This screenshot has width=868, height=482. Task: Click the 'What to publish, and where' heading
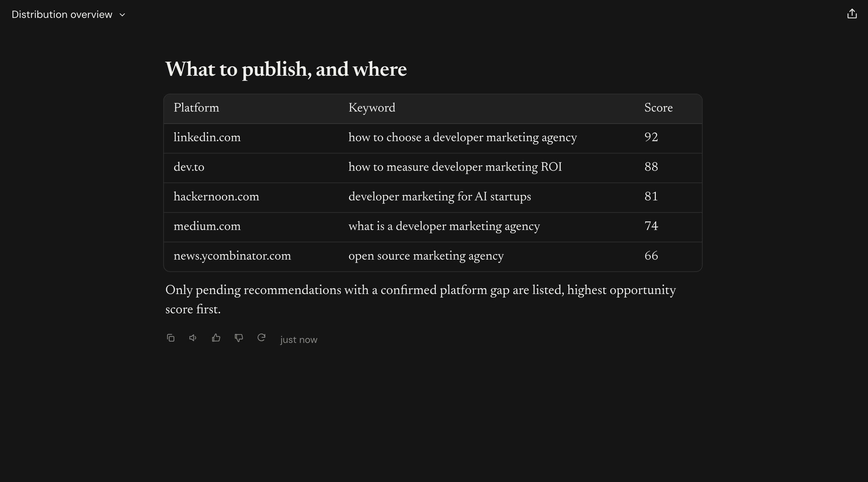tap(286, 70)
